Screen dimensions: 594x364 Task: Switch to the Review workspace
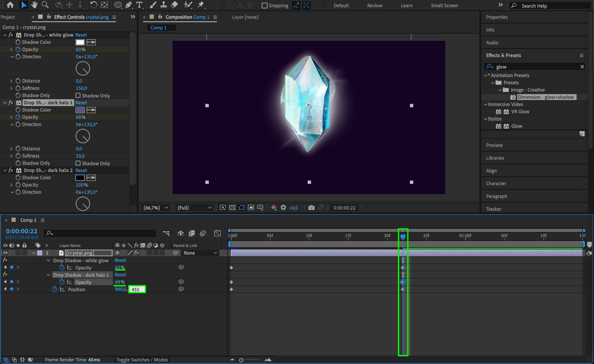[374, 6]
